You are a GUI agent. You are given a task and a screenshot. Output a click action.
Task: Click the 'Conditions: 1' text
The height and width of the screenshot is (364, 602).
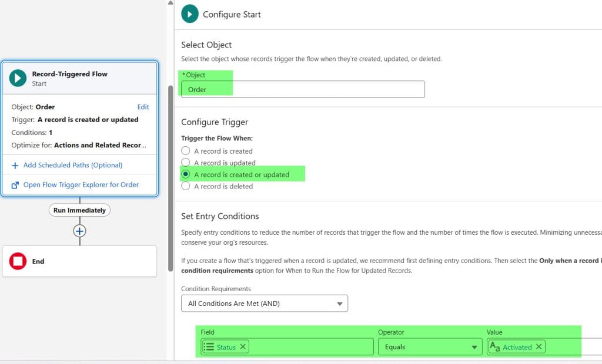coord(32,133)
